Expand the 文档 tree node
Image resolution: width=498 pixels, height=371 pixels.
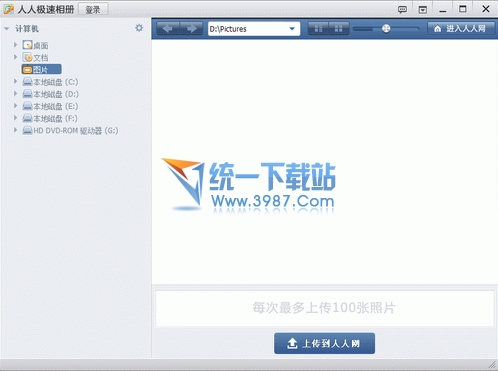tap(15, 57)
